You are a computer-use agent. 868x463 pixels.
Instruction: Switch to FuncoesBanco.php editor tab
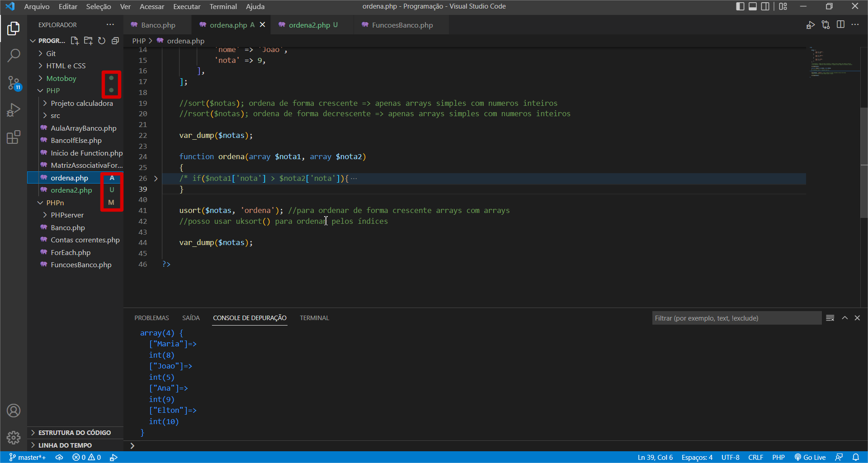[402, 25]
